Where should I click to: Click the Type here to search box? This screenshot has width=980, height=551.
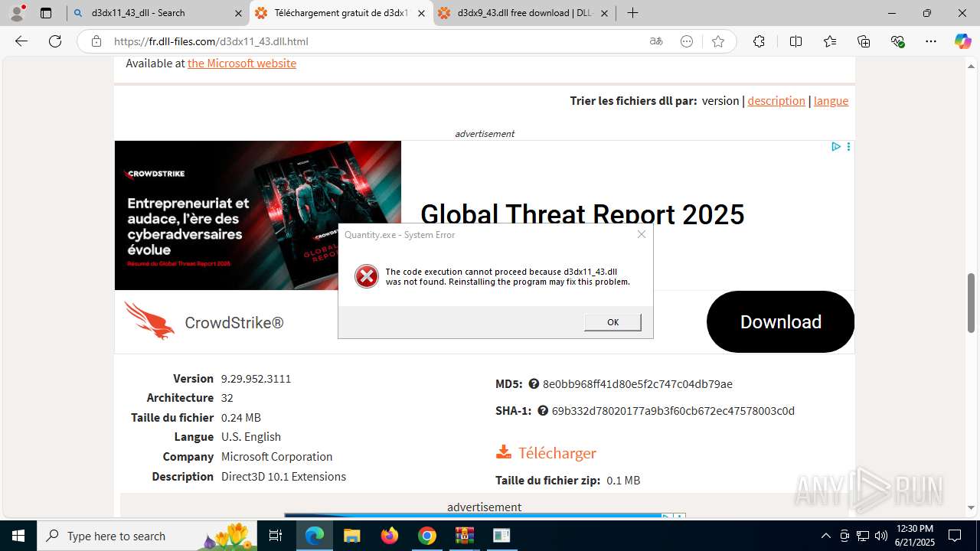pyautogui.click(x=145, y=536)
